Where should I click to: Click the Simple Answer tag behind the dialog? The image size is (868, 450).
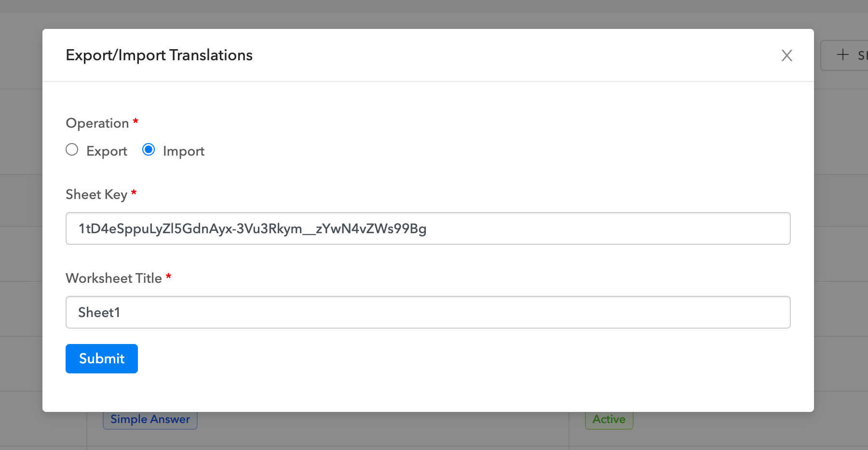(x=150, y=420)
